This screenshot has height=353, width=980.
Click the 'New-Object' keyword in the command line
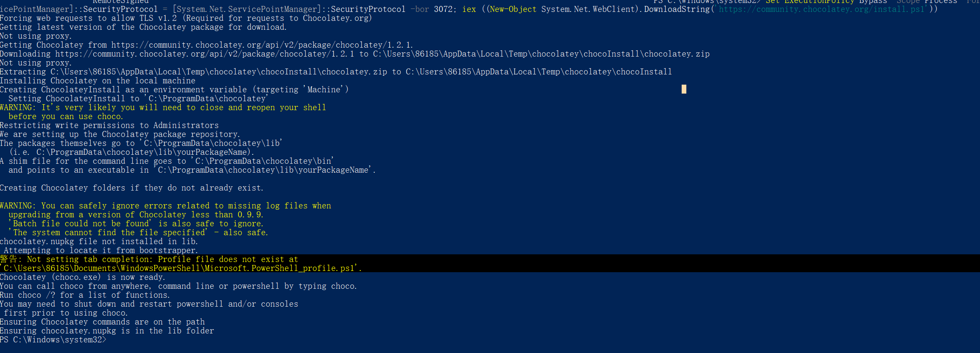pyautogui.click(x=513, y=9)
